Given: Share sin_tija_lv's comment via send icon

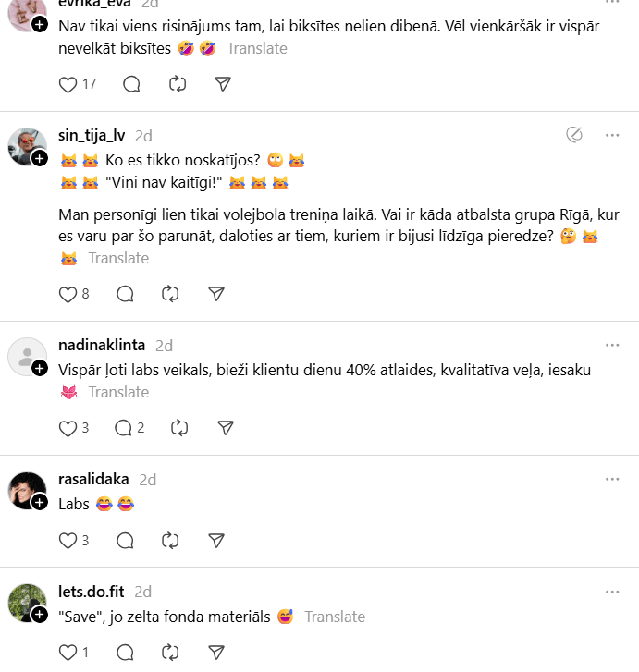Looking at the screenshot, I should click(216, 294).
